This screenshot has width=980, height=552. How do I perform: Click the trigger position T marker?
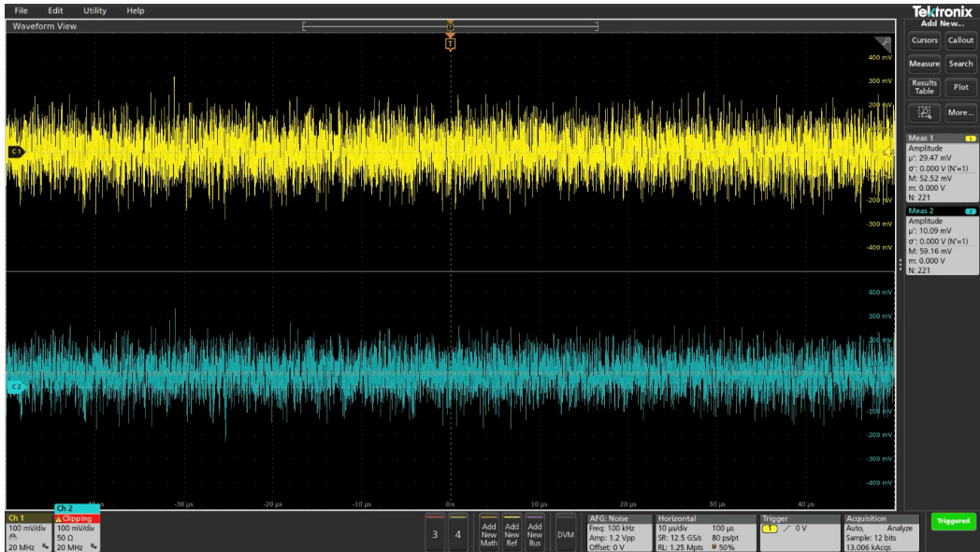tap(451, 44)
